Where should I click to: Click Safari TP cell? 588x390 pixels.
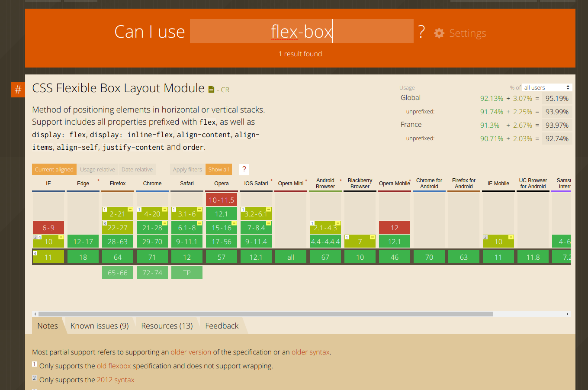click(187, 273)
